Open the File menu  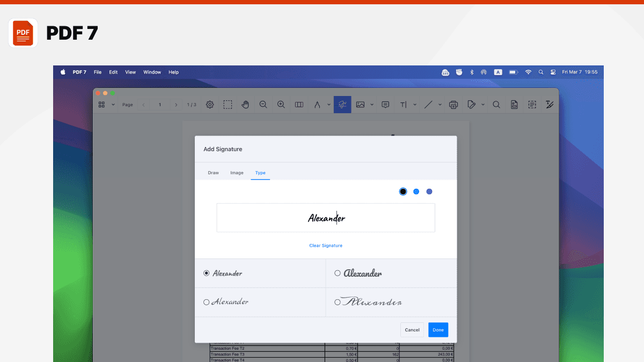(98, 72)
